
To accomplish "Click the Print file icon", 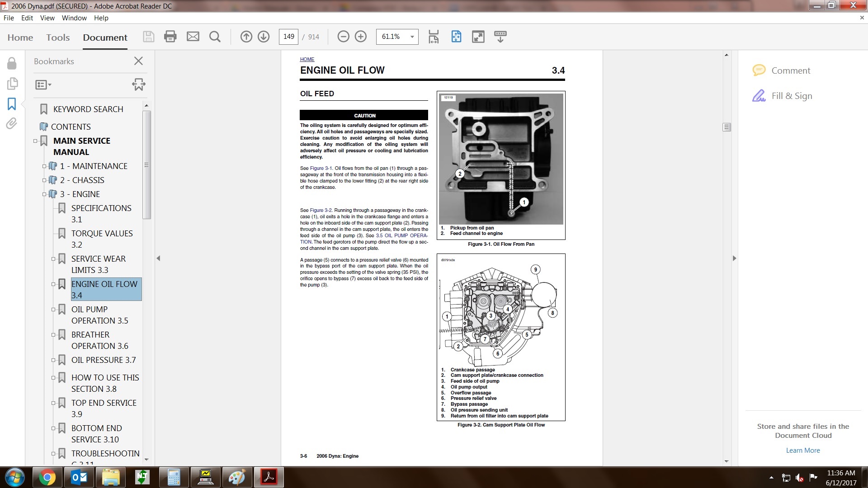I will tap(170, 37).
